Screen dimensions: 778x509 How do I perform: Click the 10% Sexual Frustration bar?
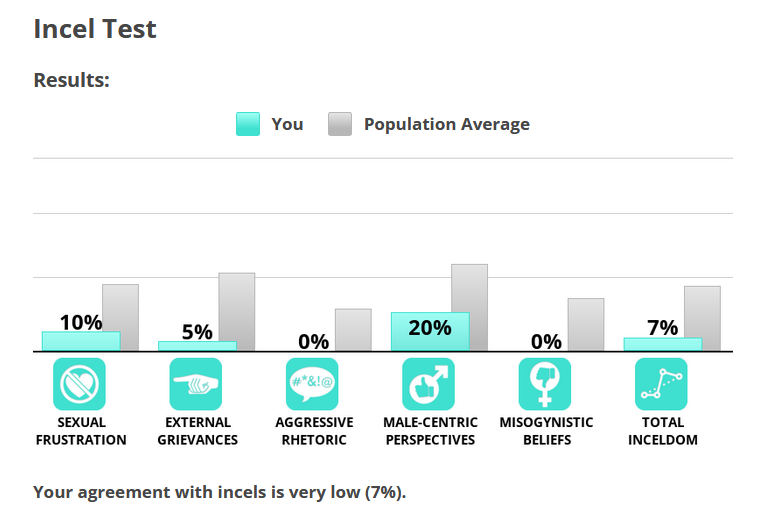click(81, 341)
